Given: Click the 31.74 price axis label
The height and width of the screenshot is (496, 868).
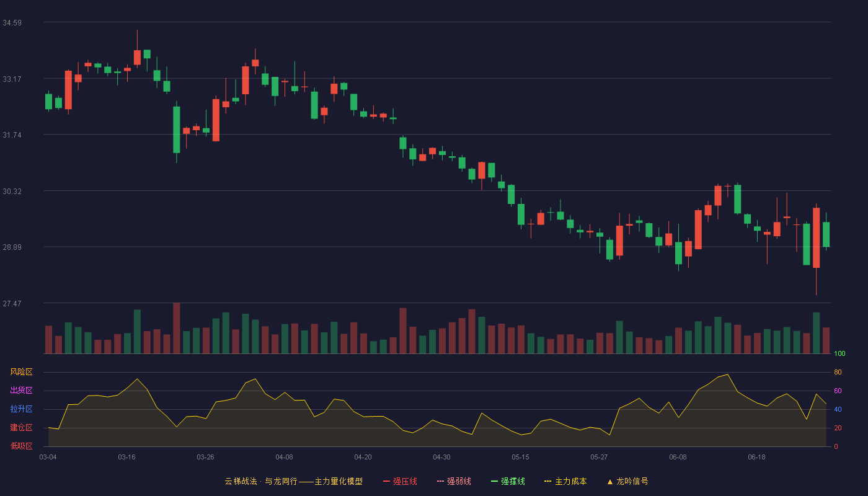Looking at the screenshot, I should tap(12, 135).
